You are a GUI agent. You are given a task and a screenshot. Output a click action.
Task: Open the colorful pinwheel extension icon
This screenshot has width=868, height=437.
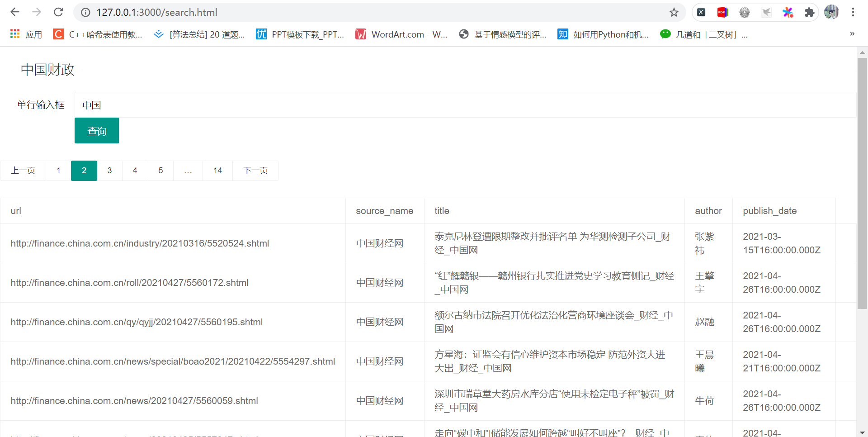pos(788,12)
